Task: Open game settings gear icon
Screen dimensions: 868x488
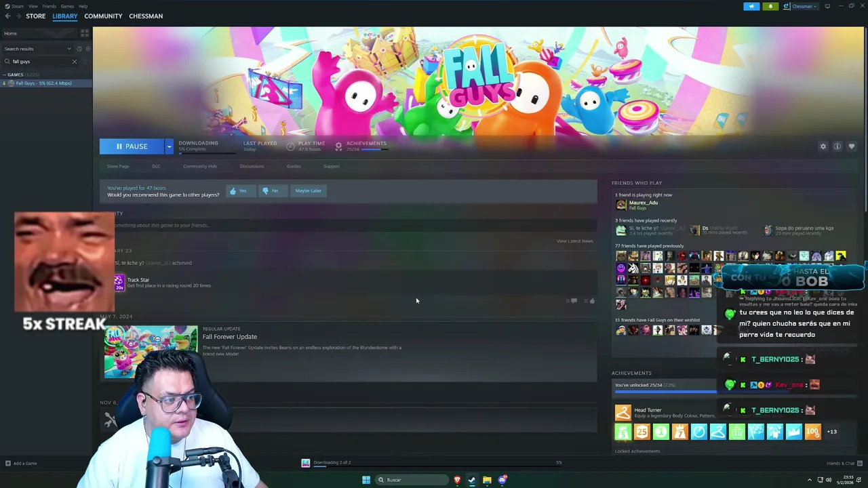Action: [x=823, y=146]
